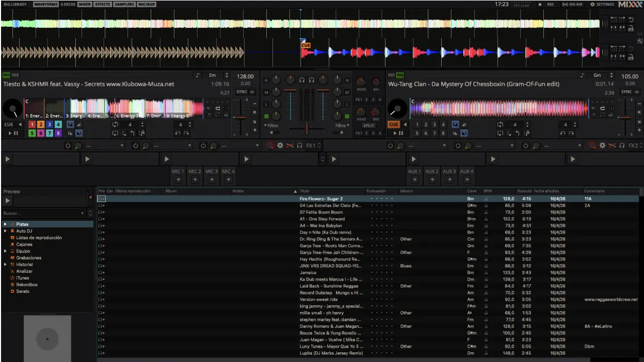Trigger orange hotcue 2 on deck 1

pyautogui.click(x=41, y=124)
